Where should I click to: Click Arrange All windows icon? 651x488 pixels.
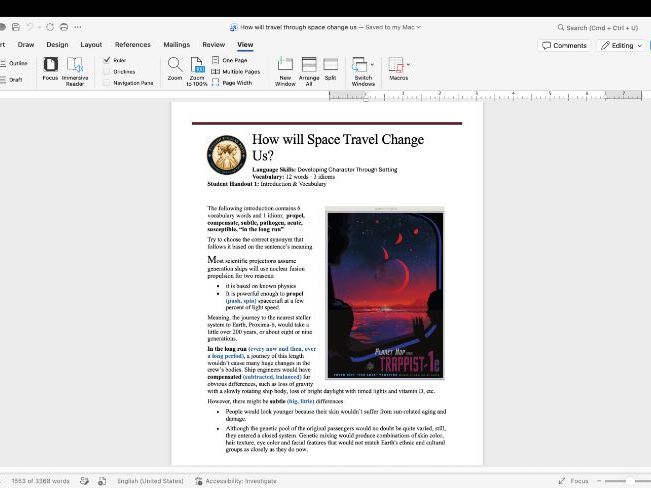[309, 65]
